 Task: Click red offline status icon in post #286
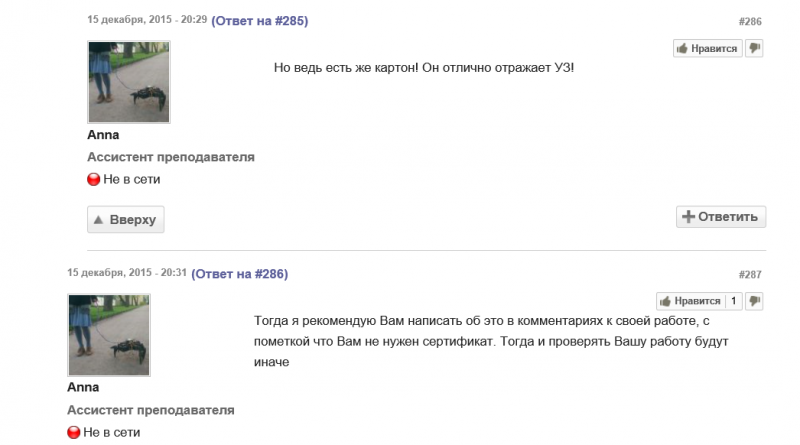93,179
